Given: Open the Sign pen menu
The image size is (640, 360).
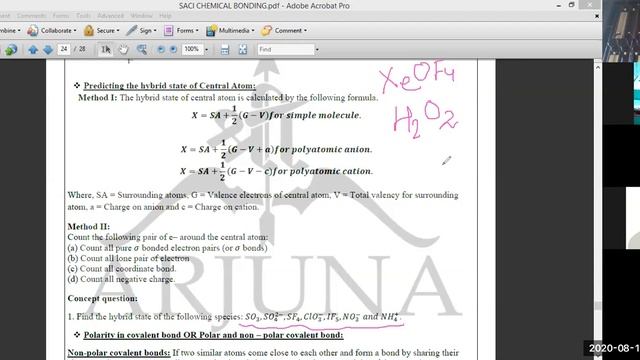Looking at the screenshot, I should [x=141, y=31].
